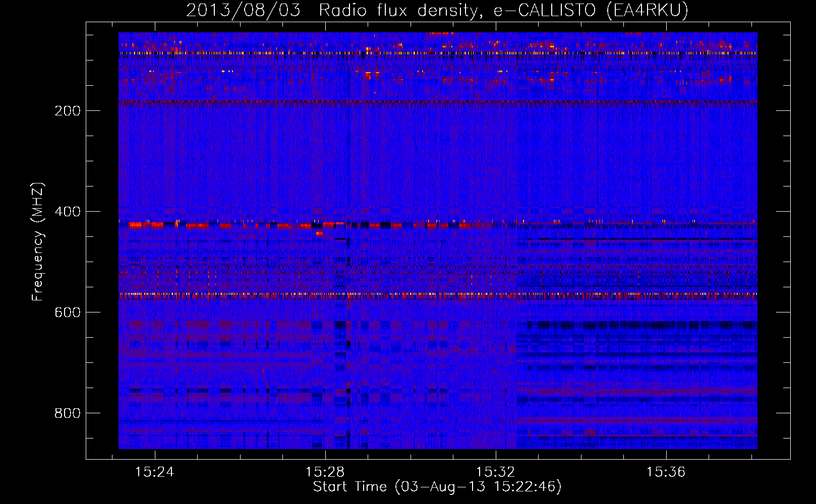Click the plot title mentioning e-CALLISTO (EA4RKU)
This screenshot has width=816, height=504.
tap(437, 10)
